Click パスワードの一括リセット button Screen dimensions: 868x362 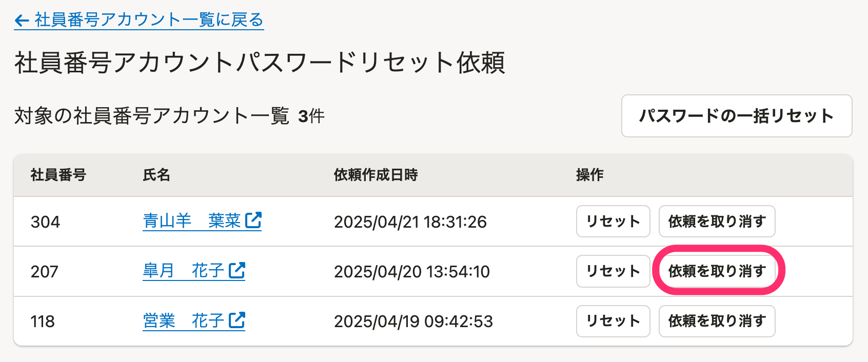point(737,116)
